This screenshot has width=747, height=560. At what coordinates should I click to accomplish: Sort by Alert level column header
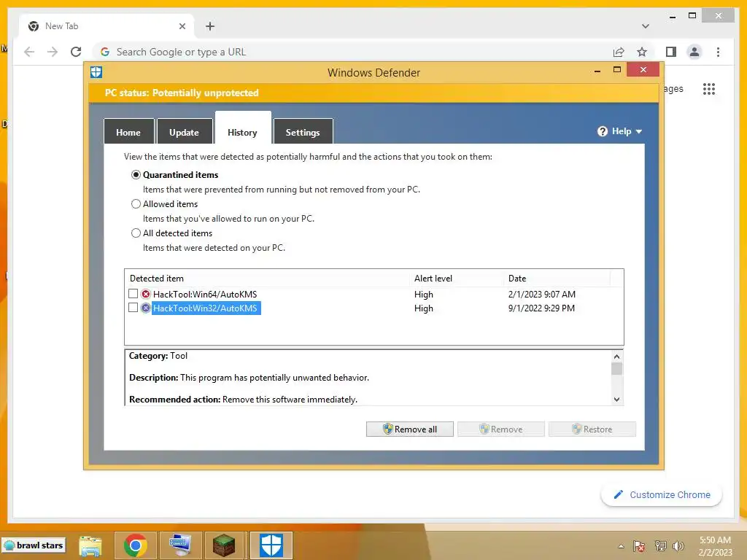457,278
